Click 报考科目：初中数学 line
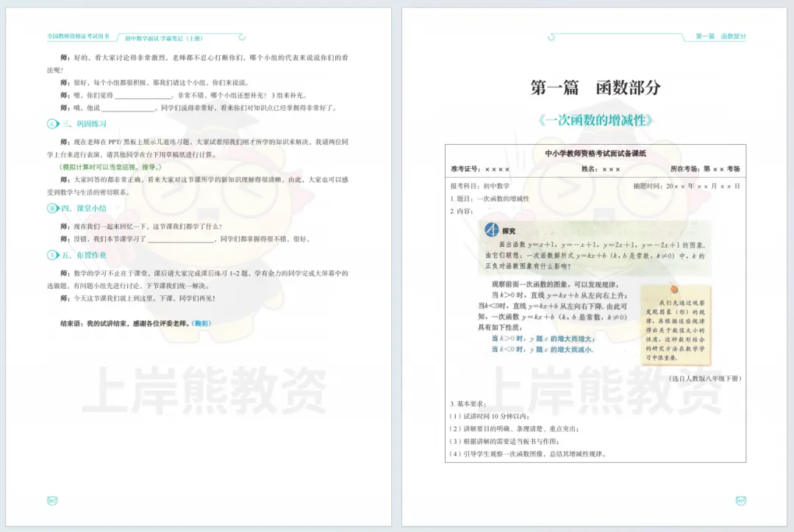Image resolution: width=794 pixels, height=532 pixels. tap(480, 187)
